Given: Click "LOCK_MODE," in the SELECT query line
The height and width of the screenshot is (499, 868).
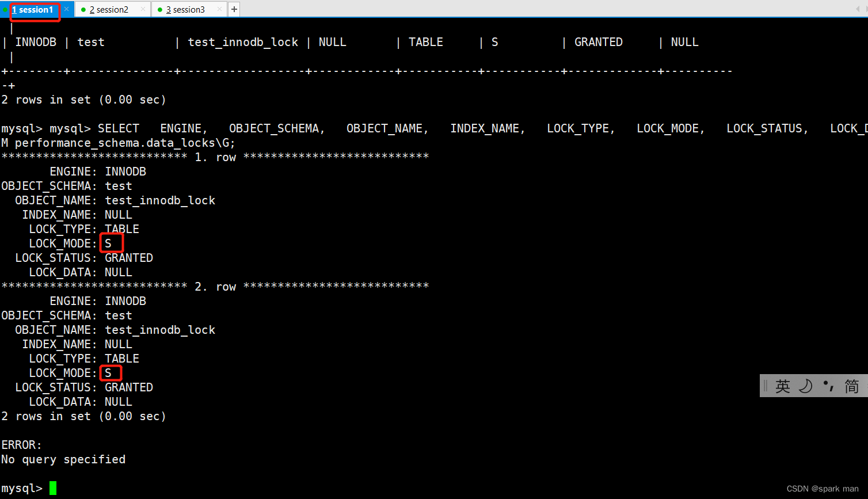Looking at the screenshot, I should [x=671, y=128].
